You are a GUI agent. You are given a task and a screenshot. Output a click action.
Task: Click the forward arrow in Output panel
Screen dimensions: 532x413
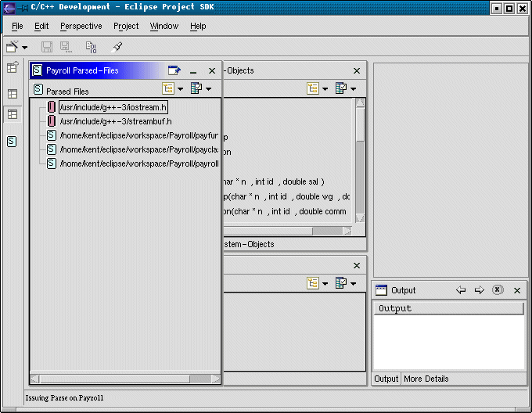(x=480, y=290)
